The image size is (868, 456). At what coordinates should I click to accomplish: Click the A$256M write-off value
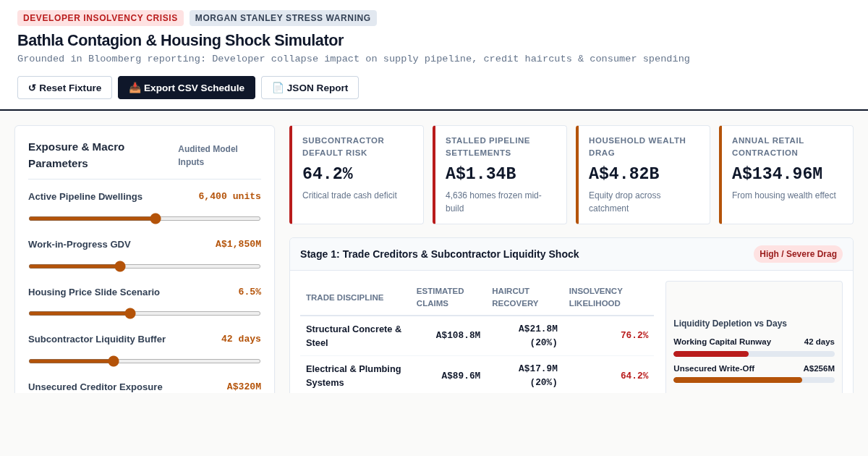[x=819, y=368]
